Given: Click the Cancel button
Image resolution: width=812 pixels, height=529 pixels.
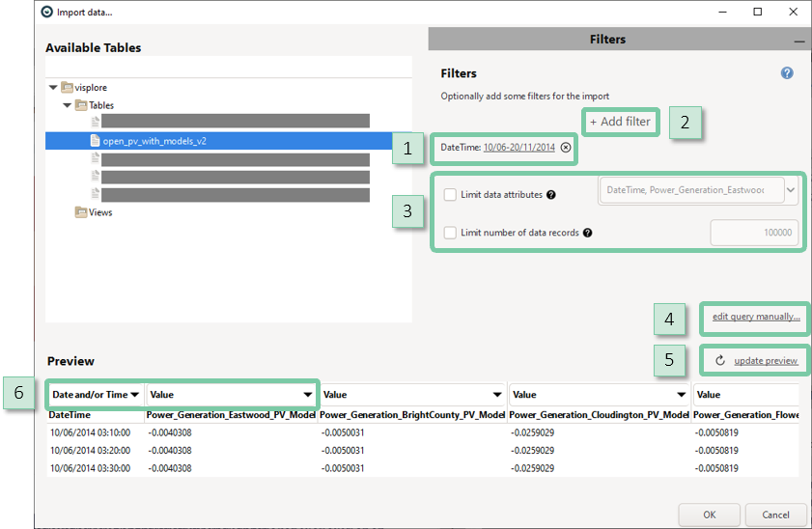Looking at the screenshot, I should (x=775, y=515).
